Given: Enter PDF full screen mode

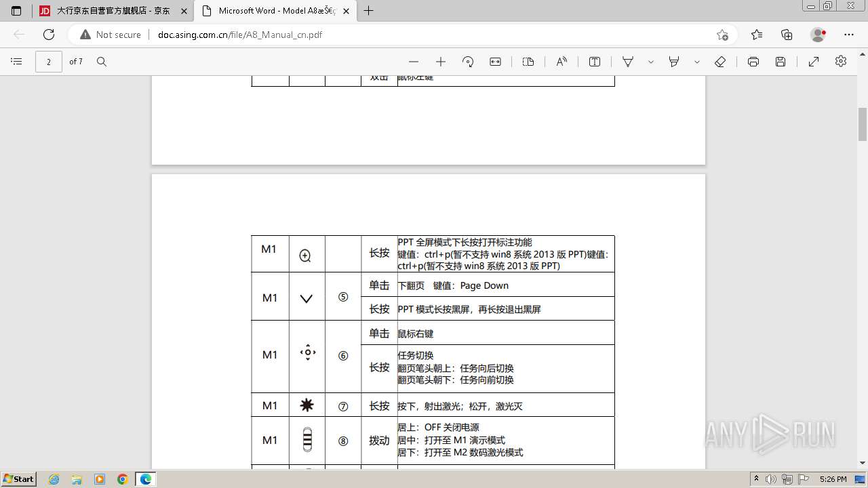Looking at the screenshot, I should click(814, 62).
